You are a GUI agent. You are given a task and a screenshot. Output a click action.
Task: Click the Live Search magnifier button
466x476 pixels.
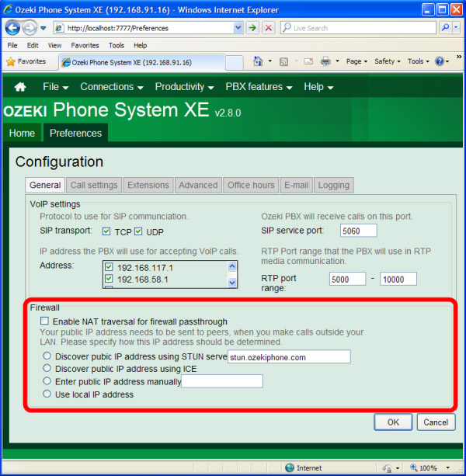coord(445,28)
